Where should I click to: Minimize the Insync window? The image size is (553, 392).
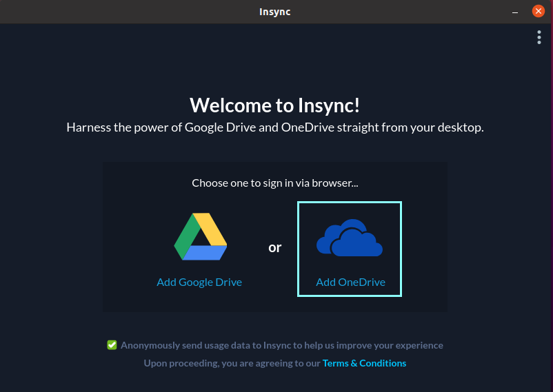coord(515,12)
